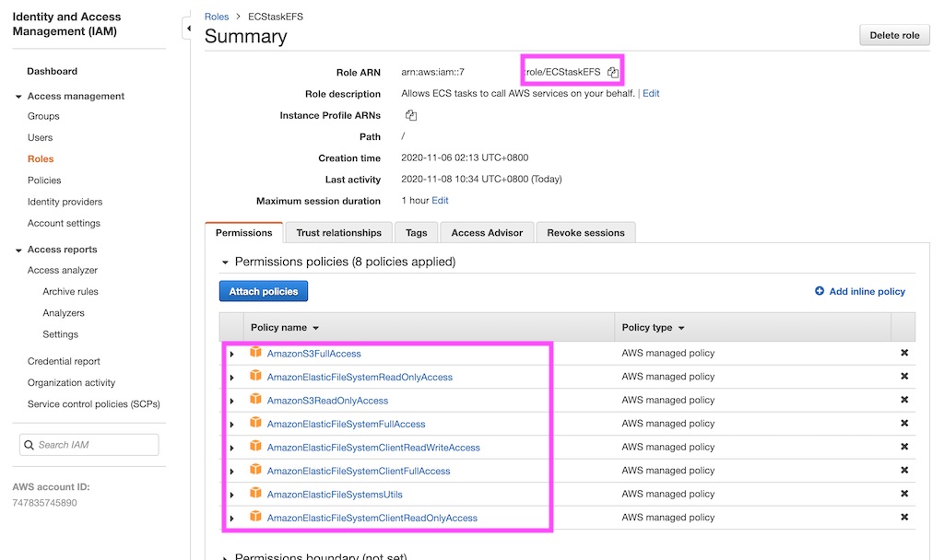Screen dimensions: 944x560
Task: Edit the role description
Action: point(651,93)
